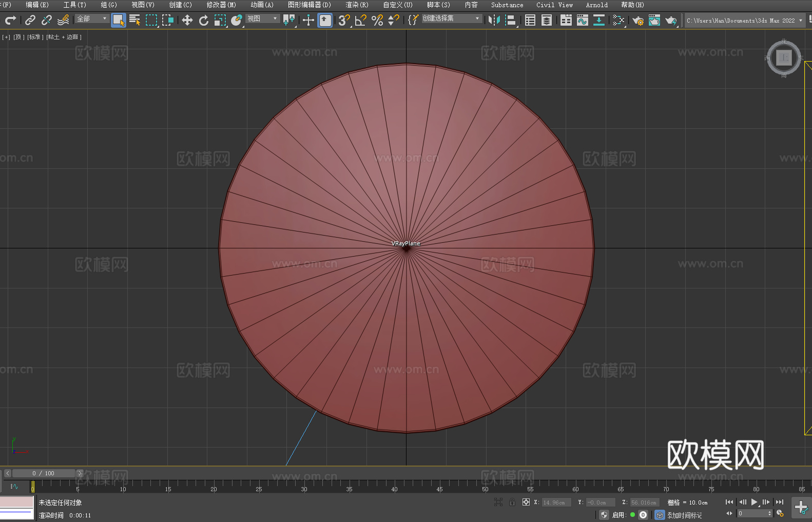812x522 pixels.
Task: Click the Use Pivot Point Center icon
Action: pos(289,20)
